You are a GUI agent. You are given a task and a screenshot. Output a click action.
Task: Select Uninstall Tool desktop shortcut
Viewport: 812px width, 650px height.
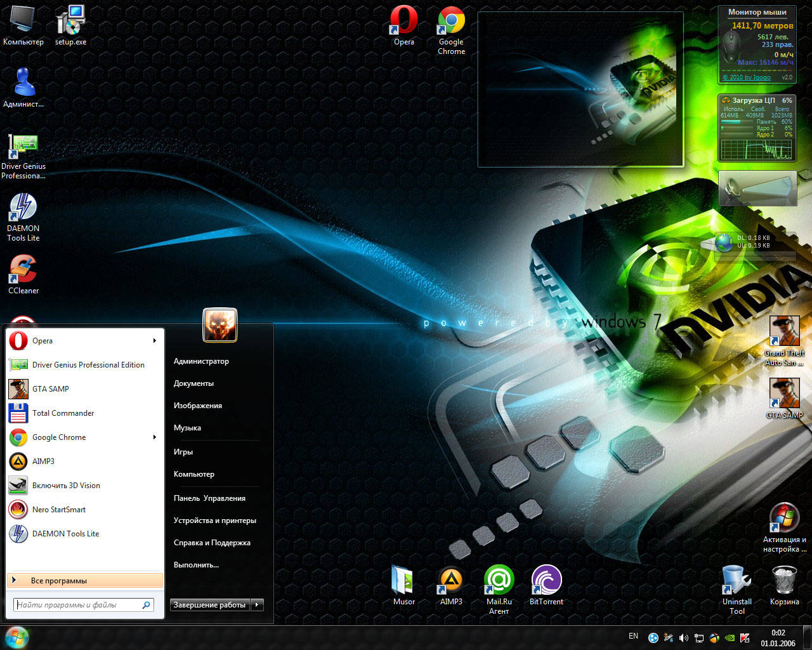coord(737,590)
